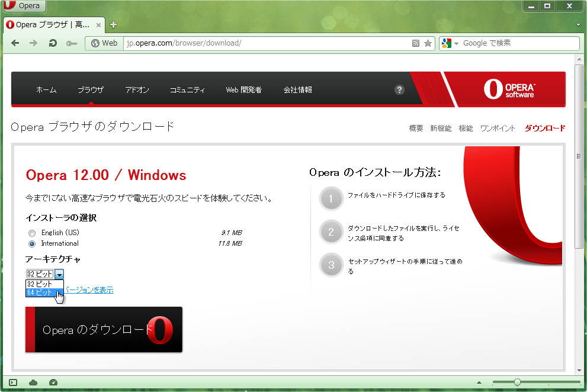The height and width of the screenshot is (392, 587).
Task: Click the Opera 12.00 / Windows heading
Action: pyautogui.click(x=106, y=175)
